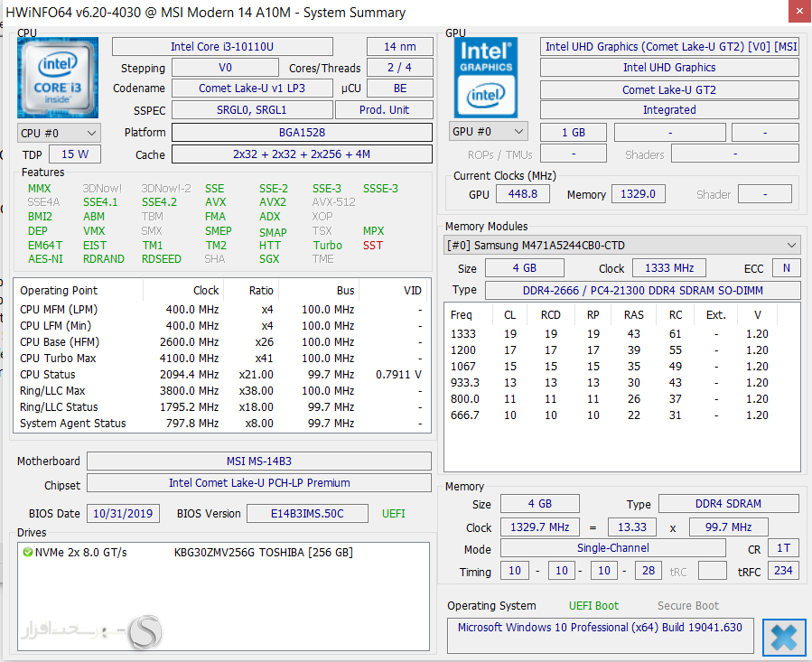Viewport: 812px width, 662px height.
Task: Click the BGA1528 platform field
Action: [x=302, y=132]
